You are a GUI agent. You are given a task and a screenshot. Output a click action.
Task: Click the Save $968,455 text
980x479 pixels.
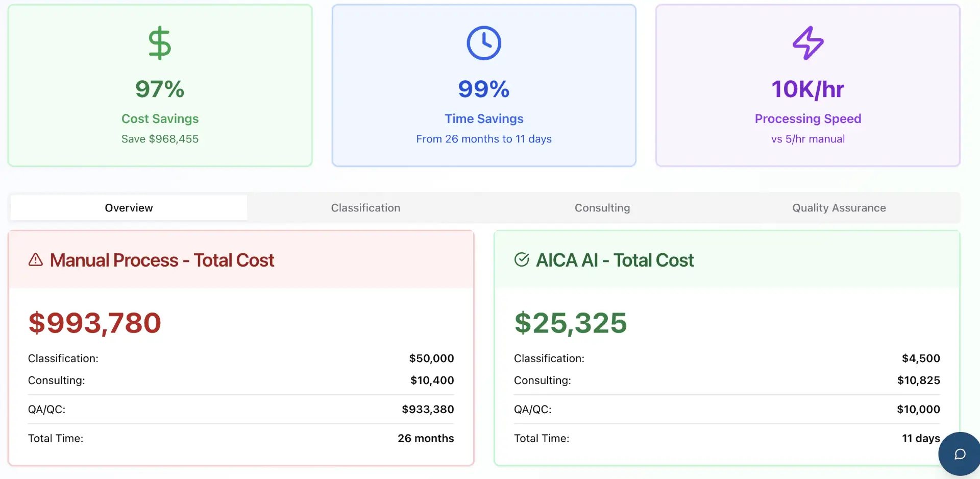click(160, 139)
